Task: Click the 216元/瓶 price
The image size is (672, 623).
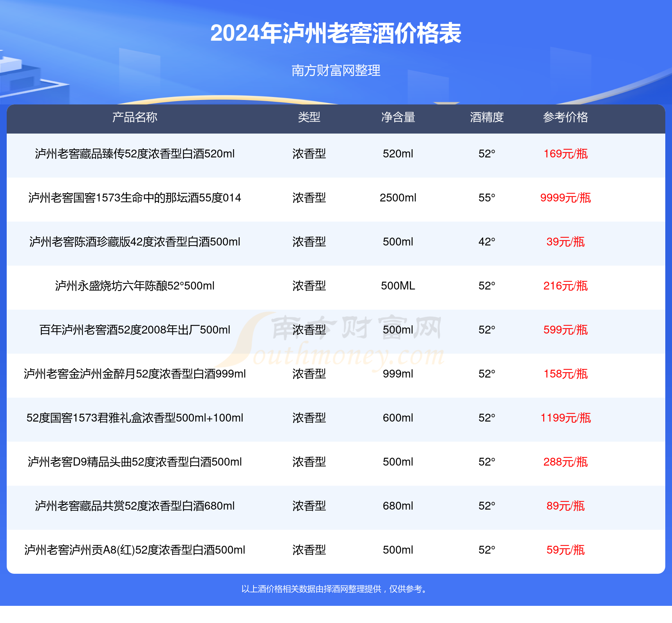Action: (566, 286)
